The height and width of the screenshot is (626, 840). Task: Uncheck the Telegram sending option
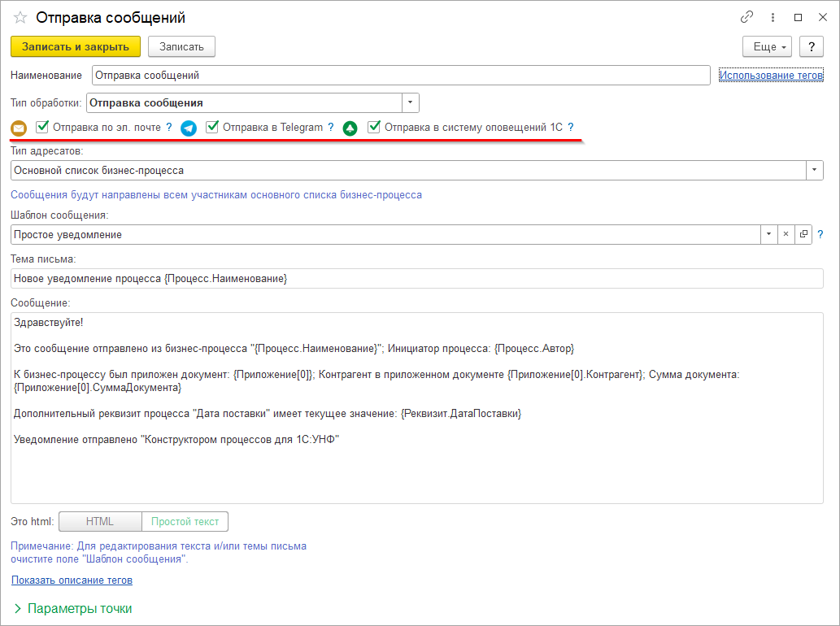(212, 127)
